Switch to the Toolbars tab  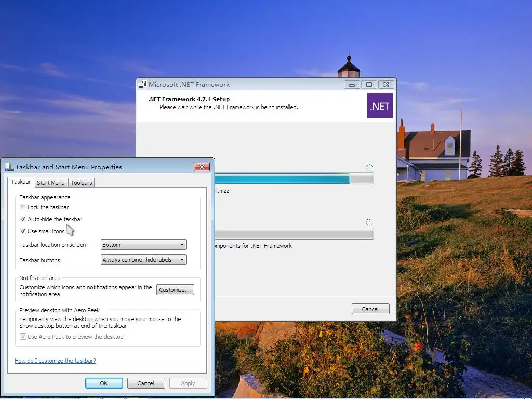click(82, 183)
